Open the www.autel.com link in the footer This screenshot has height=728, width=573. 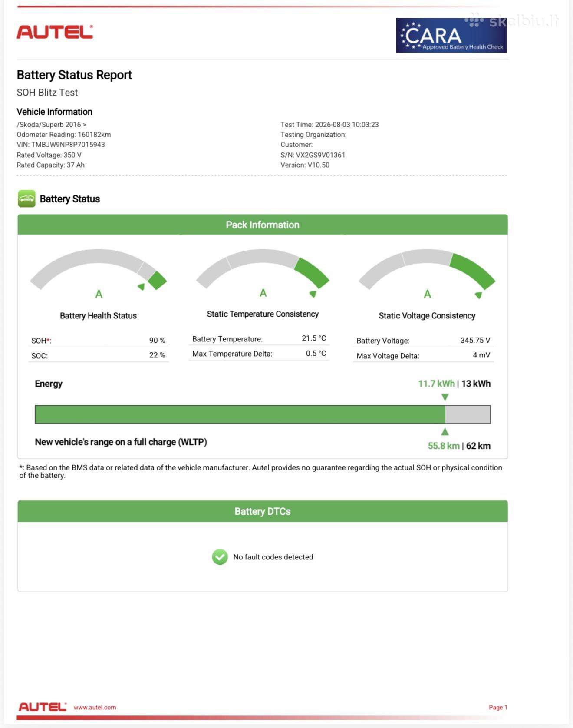tap(95, 707)
